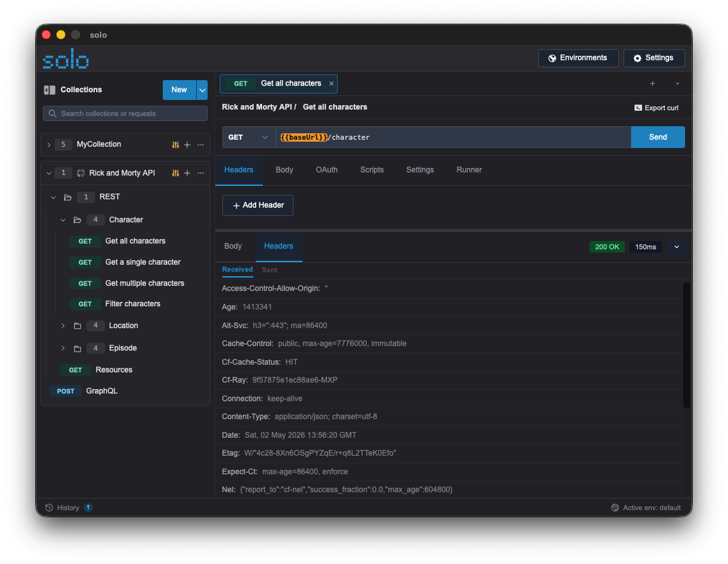Add a request to MyCollection with plus icon

[x=187, y=145]
